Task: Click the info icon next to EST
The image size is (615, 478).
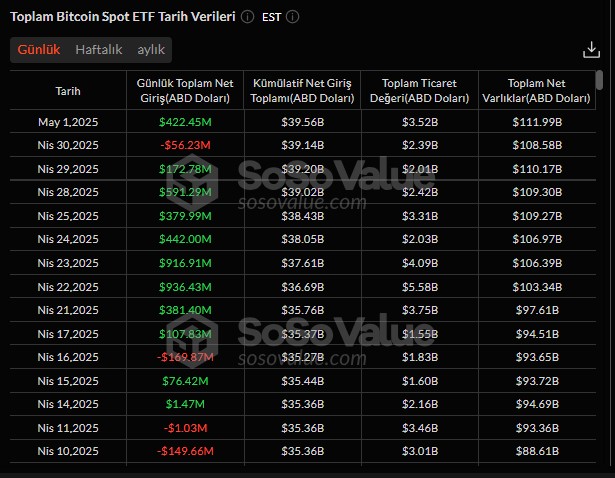Action: tap(293, 17)
